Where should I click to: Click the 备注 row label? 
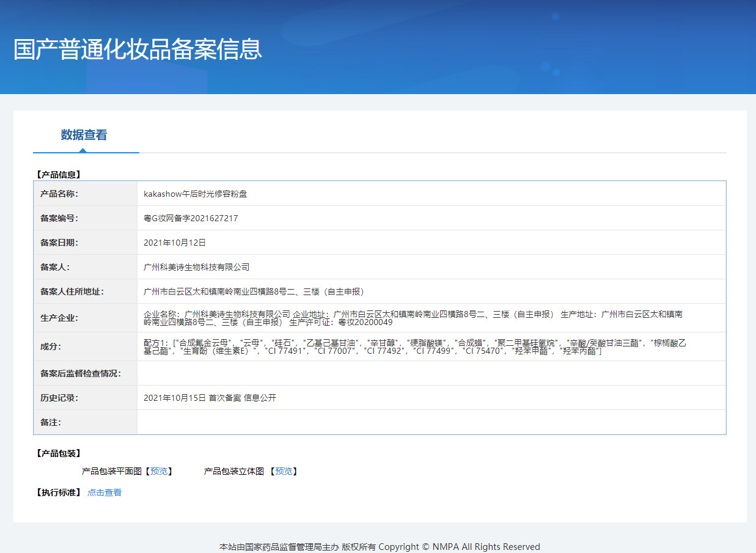pyautogui.click(x=51, y=422)
